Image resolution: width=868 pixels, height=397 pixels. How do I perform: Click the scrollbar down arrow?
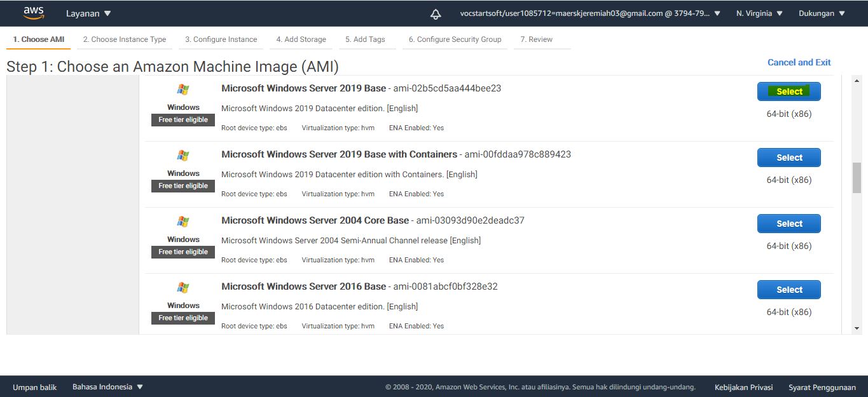[857, 328]
